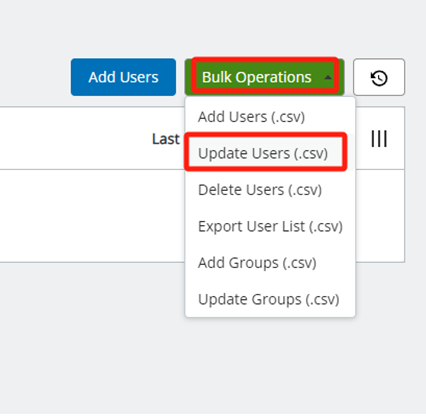Show column settings via three-bar icon
Viewport: 426px width, 416px height.
tap(379, 139)
